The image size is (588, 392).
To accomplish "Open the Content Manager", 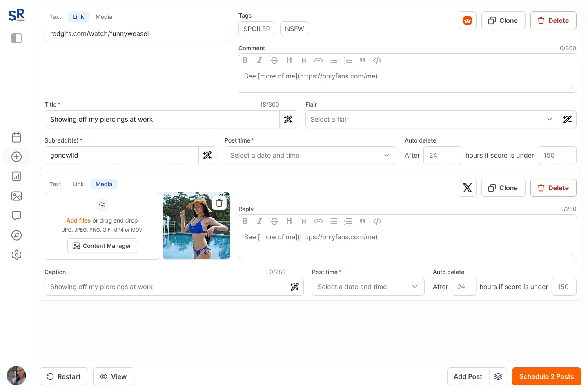I will click(x=102, y=246).
